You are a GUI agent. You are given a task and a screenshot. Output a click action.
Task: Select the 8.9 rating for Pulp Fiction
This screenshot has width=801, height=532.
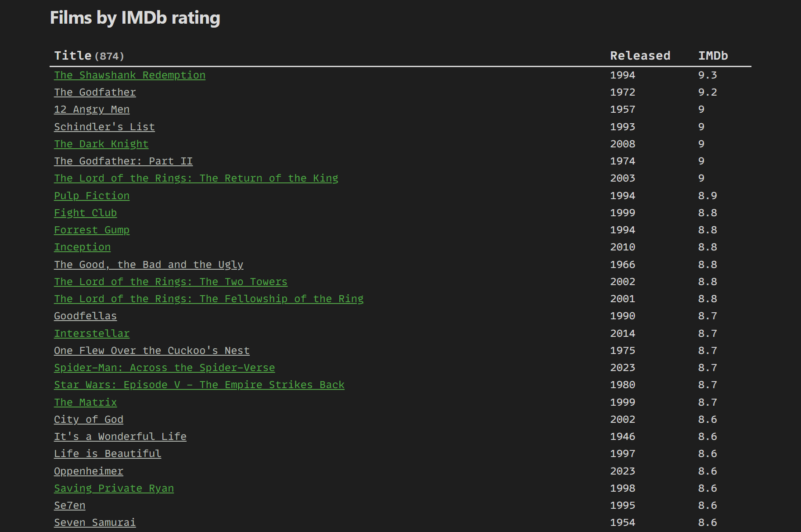pos(708,196)
